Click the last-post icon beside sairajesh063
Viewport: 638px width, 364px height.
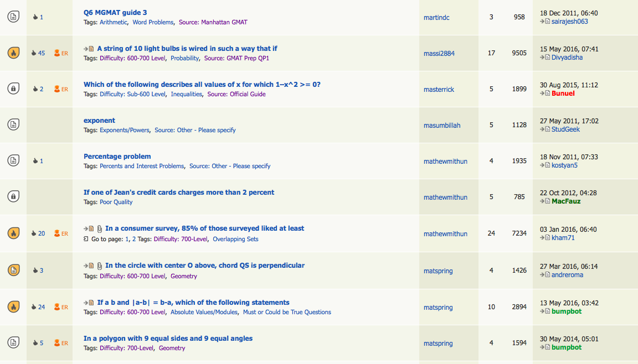pyautogui.click(x=545, y=22)
